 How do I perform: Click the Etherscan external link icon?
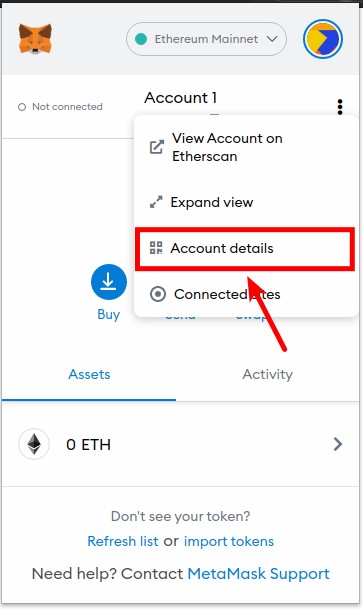[157, 147]
